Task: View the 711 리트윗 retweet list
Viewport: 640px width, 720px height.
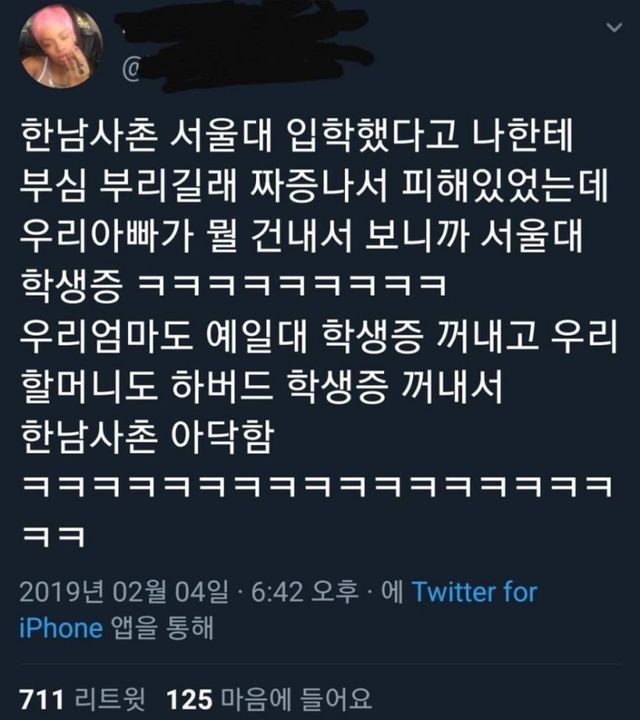Action: [83, 699]
